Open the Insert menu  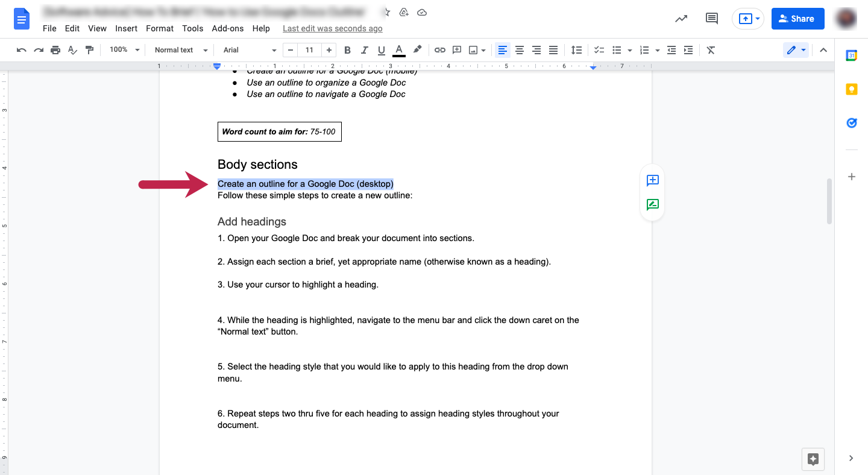point(126,28)
